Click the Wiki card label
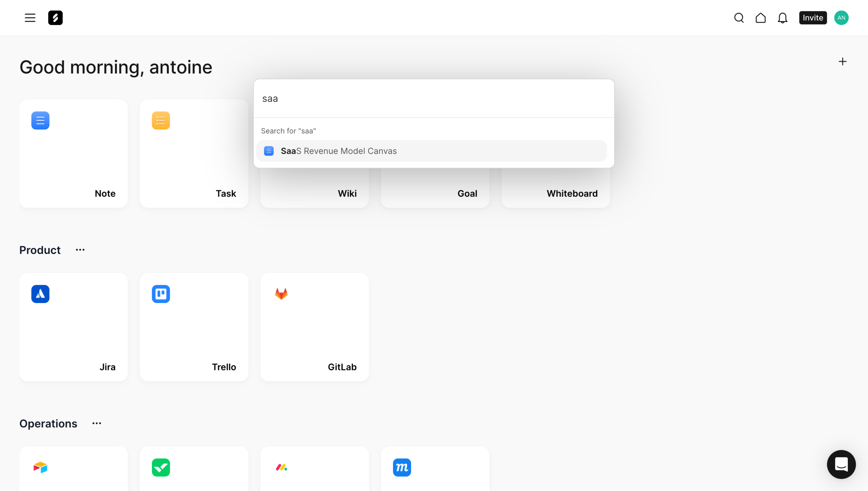This screenshot has width=868, height=491. click(x=347, y=194)
